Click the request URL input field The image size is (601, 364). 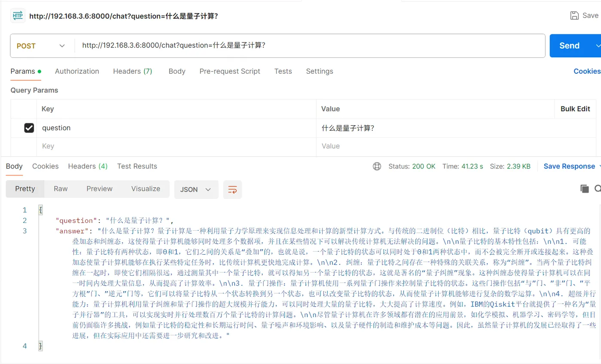coord(310,46)
